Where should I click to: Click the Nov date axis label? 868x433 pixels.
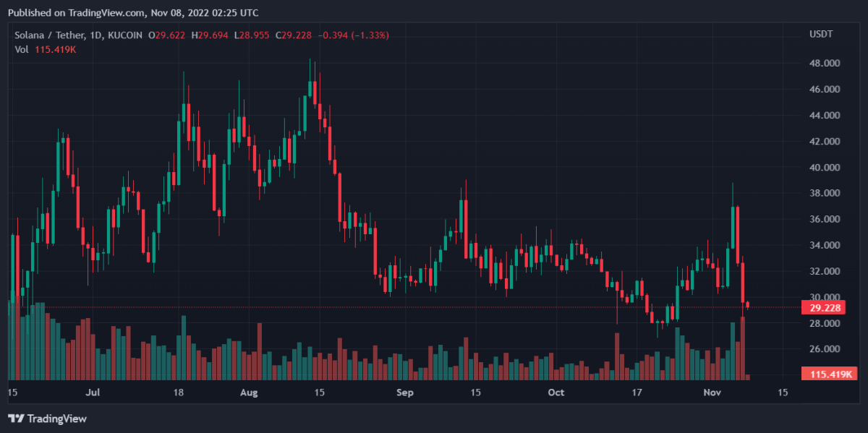pos(713,393)
